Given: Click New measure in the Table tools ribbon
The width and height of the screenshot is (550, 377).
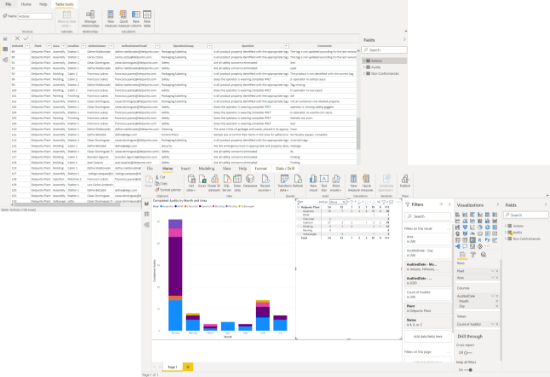Looking at the screenshot, I should [x=110, y=18].
